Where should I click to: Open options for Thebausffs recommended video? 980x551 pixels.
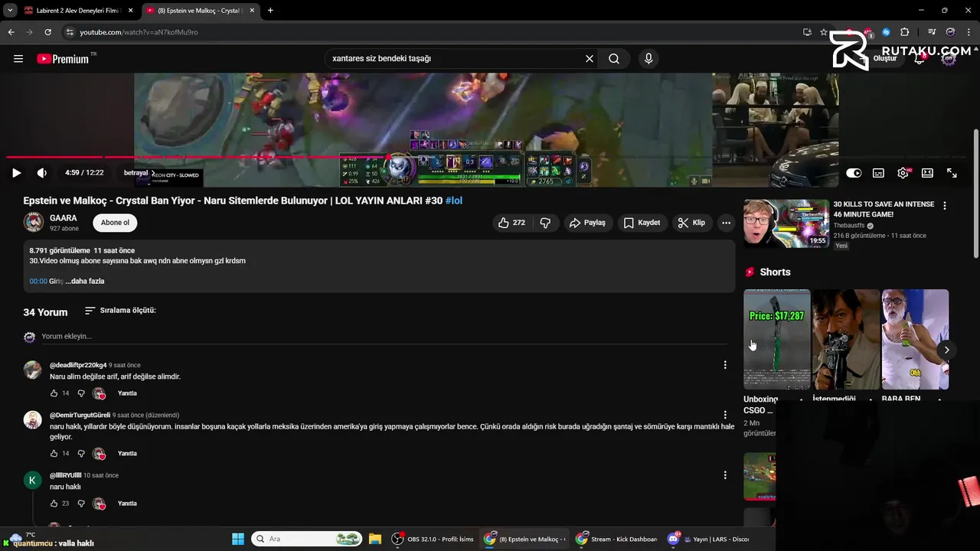coord(945,206)
